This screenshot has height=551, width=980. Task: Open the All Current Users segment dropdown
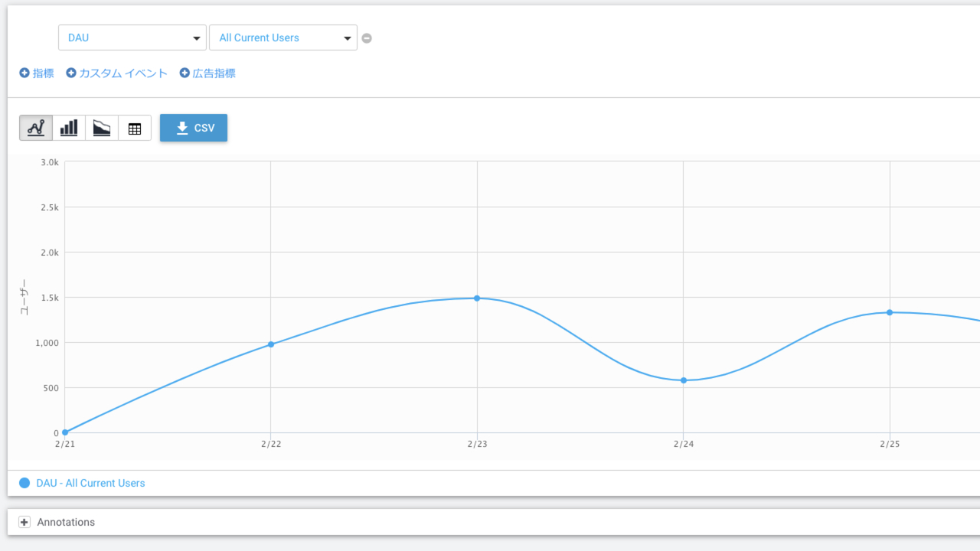pos(283,37)
